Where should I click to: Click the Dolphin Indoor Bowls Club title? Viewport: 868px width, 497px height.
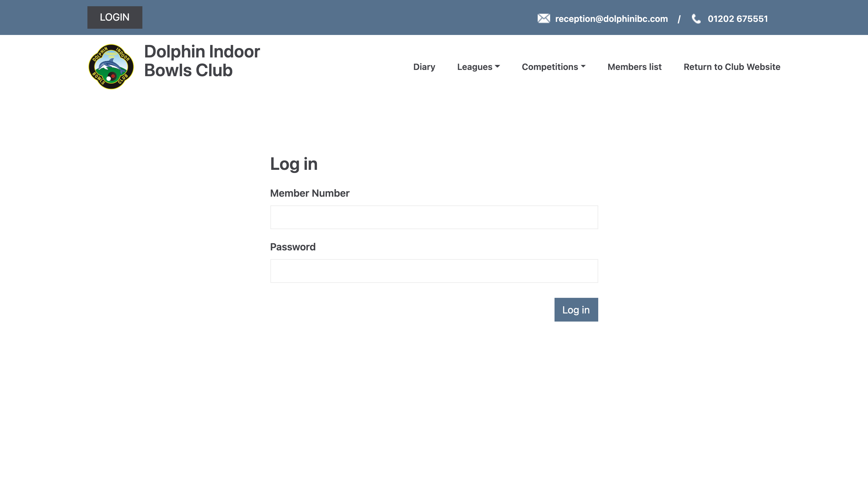[x=202, y=61]
